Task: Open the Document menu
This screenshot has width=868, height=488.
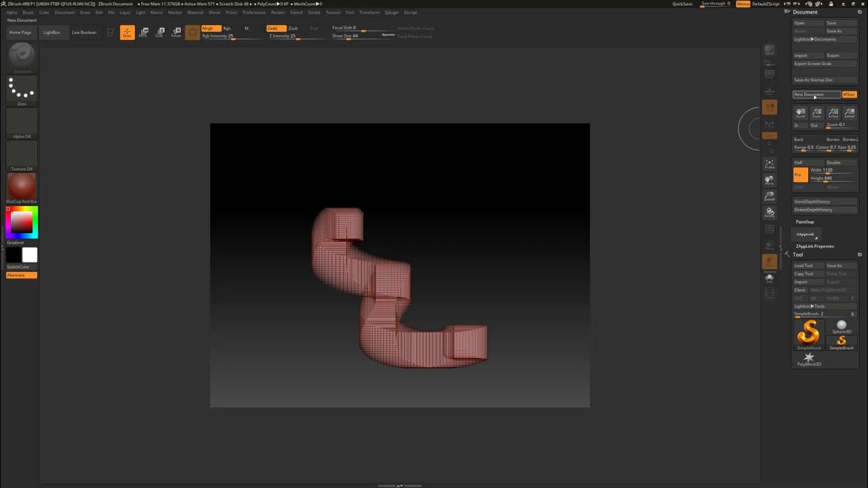Action: click(x=64, y=12)
